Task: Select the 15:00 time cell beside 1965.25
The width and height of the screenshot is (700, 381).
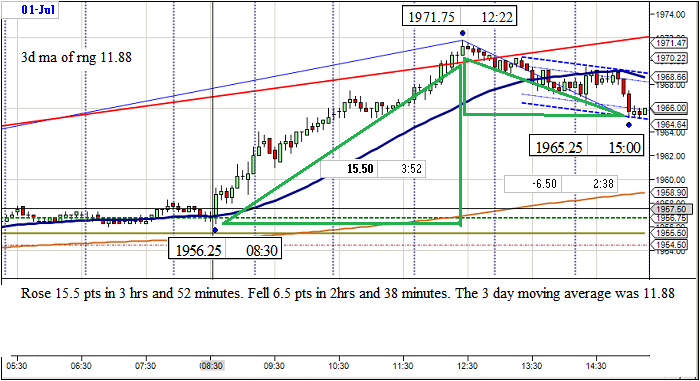Action: (616, 147)
